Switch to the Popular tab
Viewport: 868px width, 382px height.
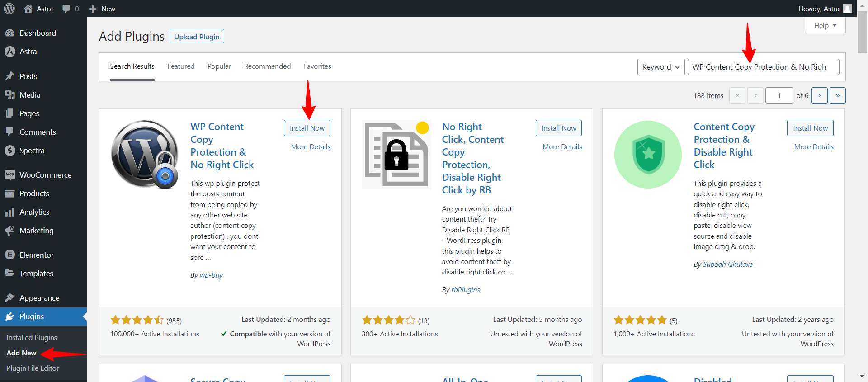[x=219, y=66]
